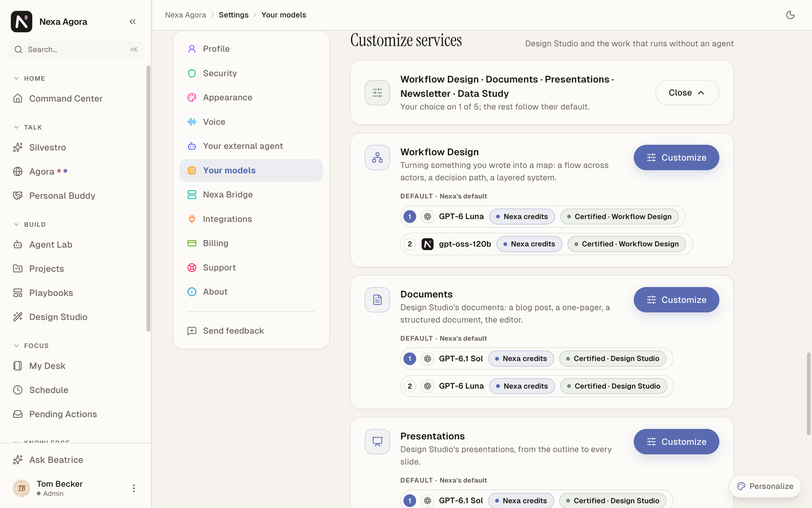Open Tom Becker's three-dot menu
This screenshot has width=812, height=508.
134,488
